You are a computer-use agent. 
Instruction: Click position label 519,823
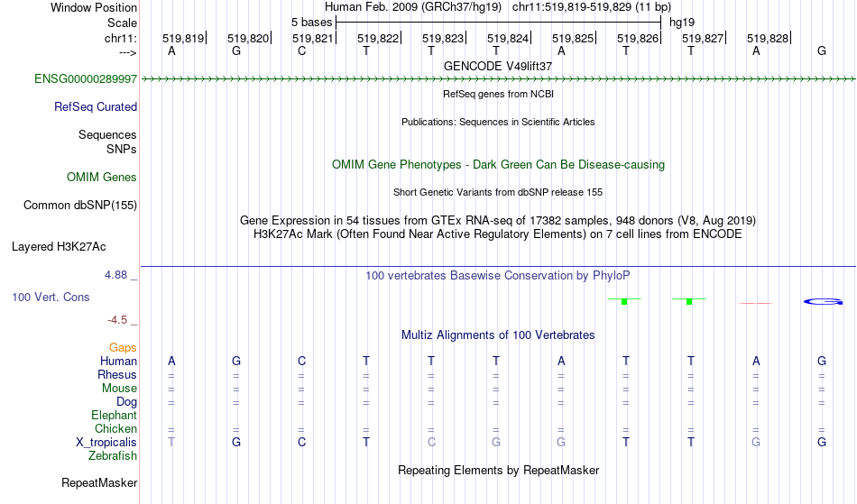tap(443, 38)
